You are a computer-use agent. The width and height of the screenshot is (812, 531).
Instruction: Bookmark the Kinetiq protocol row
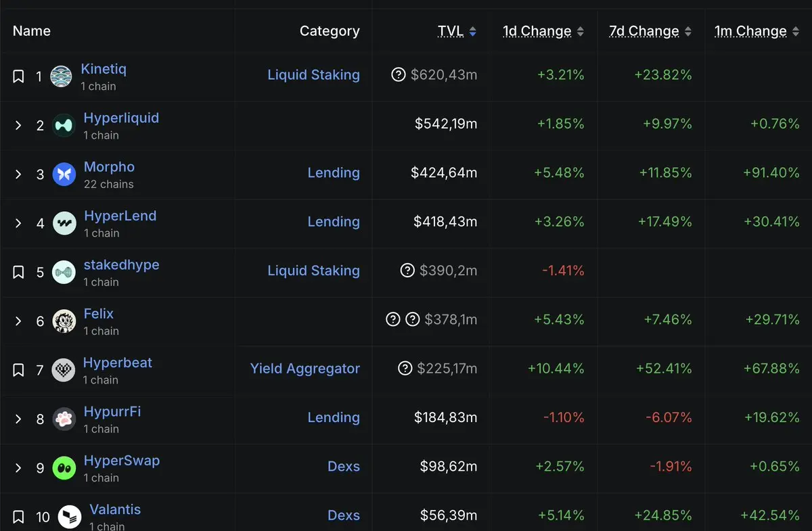[x=18, y=76]
